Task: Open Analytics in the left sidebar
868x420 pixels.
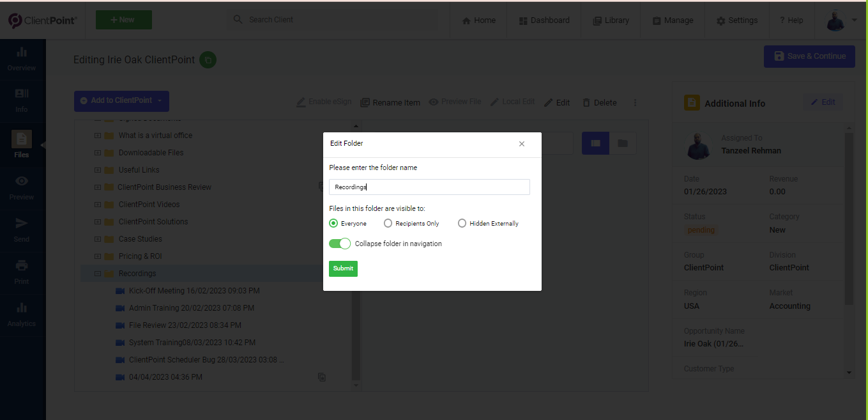Action: 22,314
